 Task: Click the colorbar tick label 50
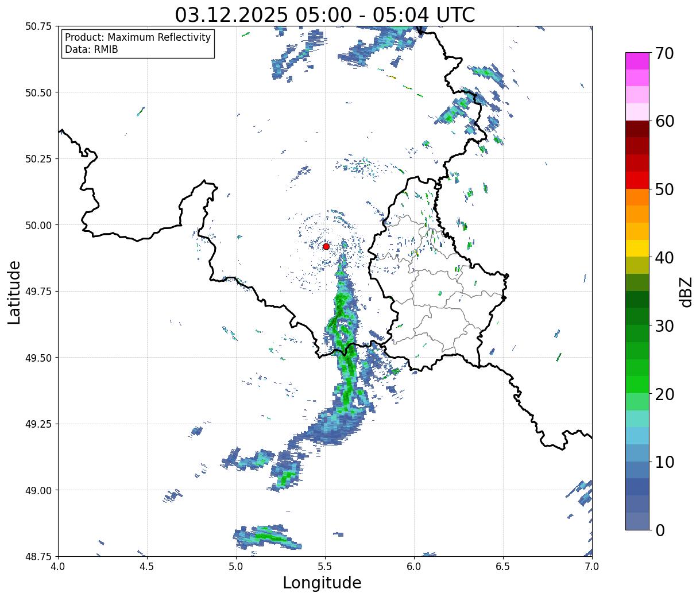coord(664,189)
